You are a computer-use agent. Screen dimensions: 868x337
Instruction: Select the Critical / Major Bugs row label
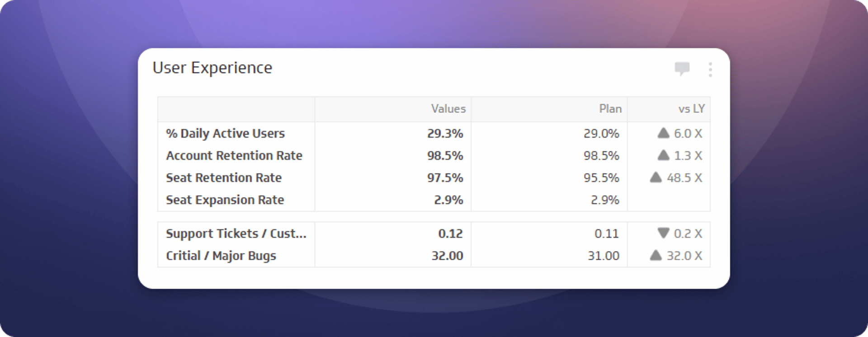[221, 256]
